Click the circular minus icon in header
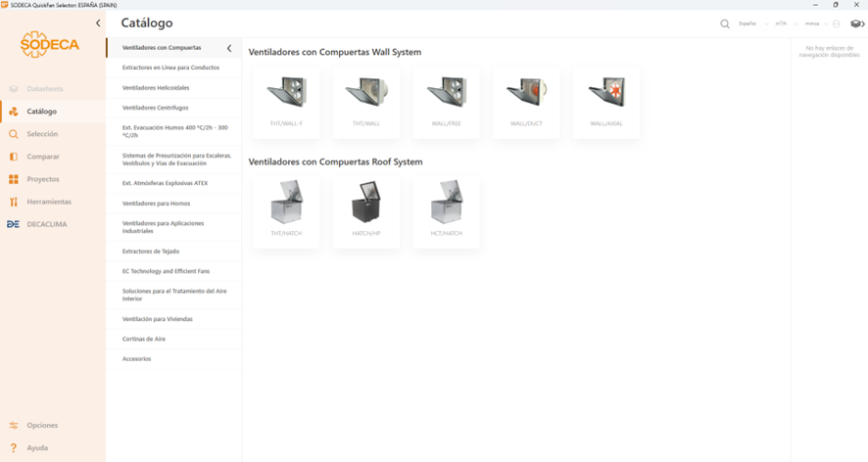The width and height of the screenshot is (868, 462). click(x=837, y=23)
